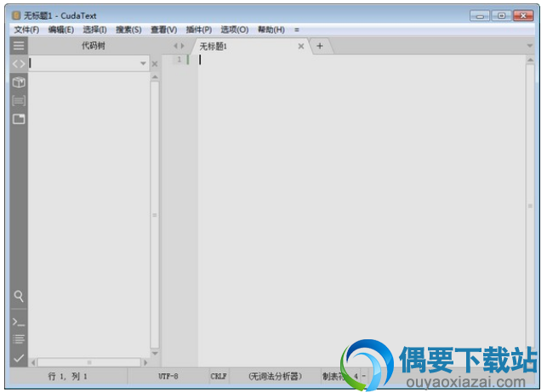Click the code tree horizontal scrollbar thumb

click(89, 363)
